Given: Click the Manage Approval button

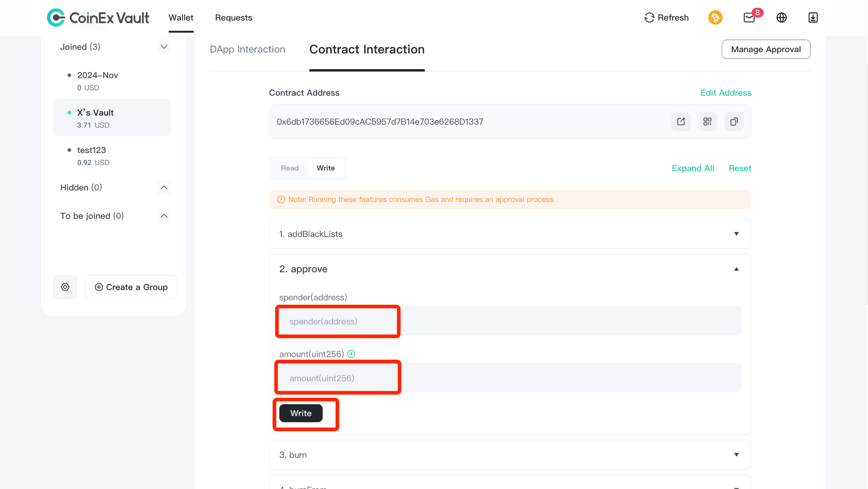Looking at the screenshot, I should 766,49.
